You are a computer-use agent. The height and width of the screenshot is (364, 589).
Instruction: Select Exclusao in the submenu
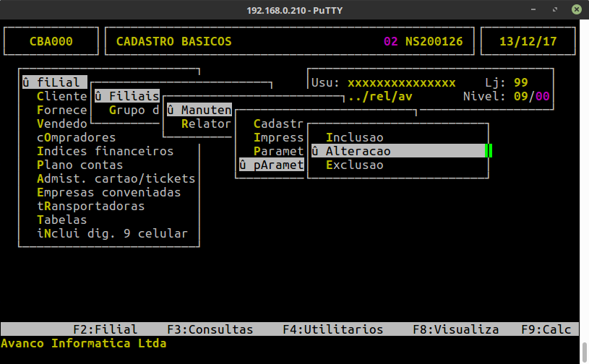click(354, 165)
